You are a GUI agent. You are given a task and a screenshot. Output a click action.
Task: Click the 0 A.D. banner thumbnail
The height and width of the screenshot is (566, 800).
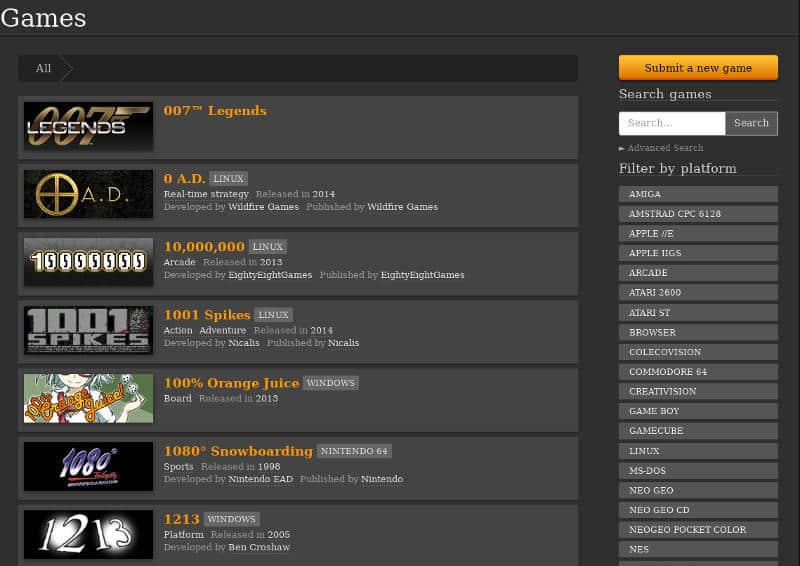[88, 194]
